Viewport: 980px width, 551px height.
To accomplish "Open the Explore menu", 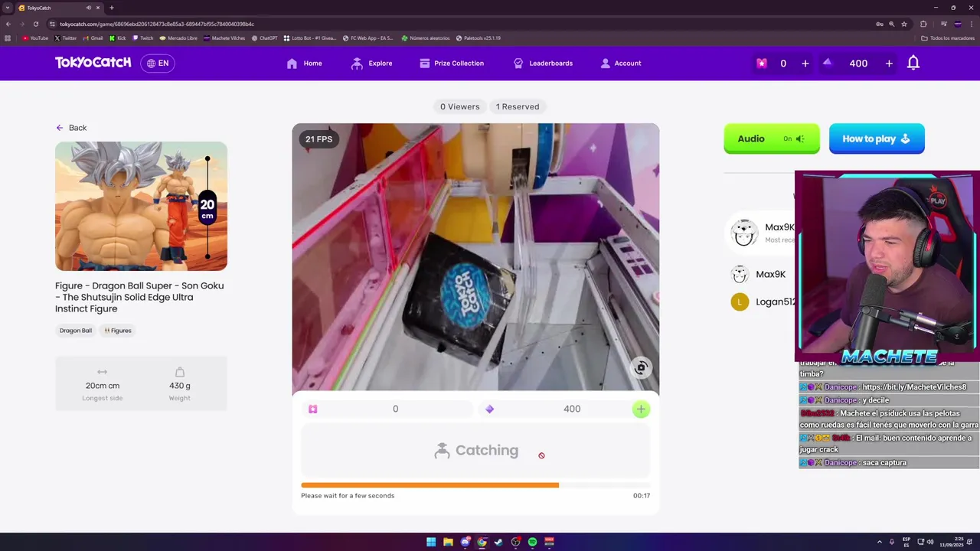I will click(x=371, y=64).
